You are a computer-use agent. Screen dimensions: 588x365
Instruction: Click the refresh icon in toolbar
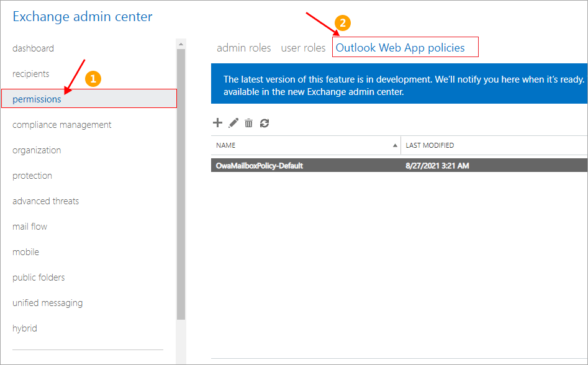(265, 123)
